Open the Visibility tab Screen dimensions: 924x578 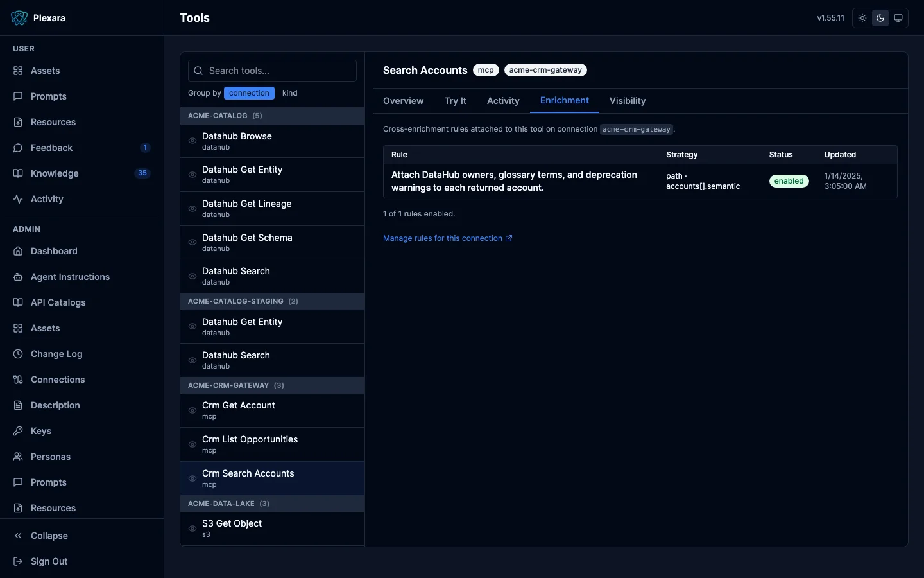click(628, 101)
